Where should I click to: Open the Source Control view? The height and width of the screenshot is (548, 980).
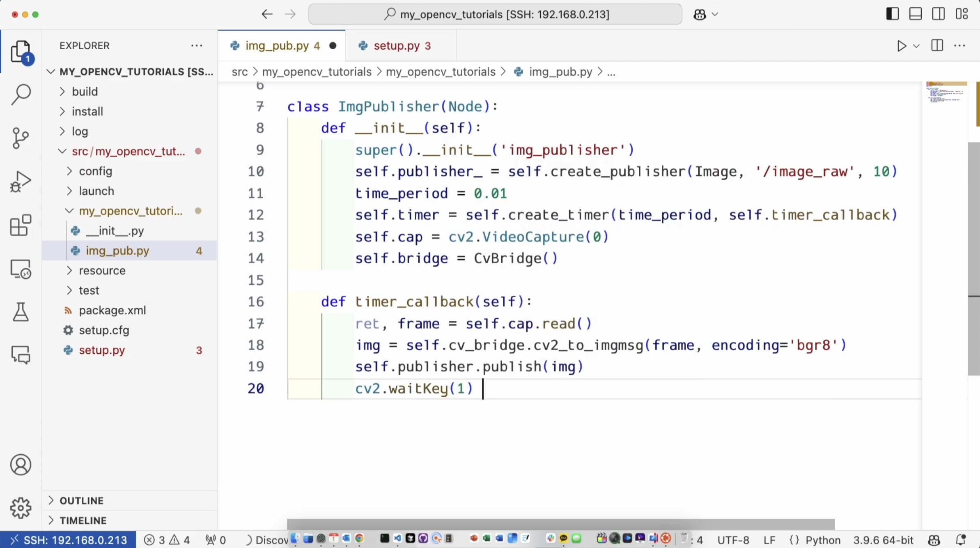pyautogui.click(x=21, y=138)
